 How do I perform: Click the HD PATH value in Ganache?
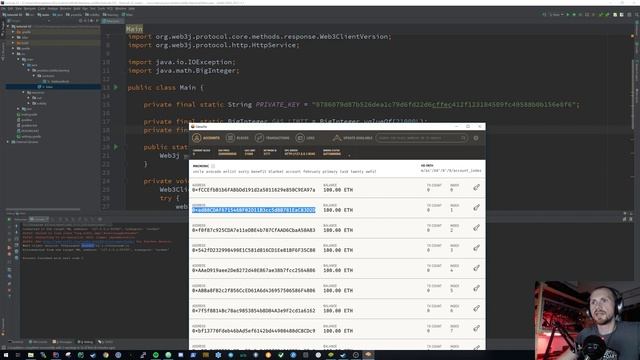451,171
